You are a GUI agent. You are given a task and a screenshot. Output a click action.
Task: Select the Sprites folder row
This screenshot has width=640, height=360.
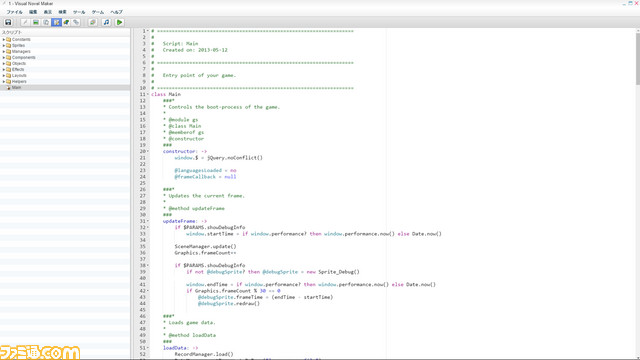(x=65, y=46)
